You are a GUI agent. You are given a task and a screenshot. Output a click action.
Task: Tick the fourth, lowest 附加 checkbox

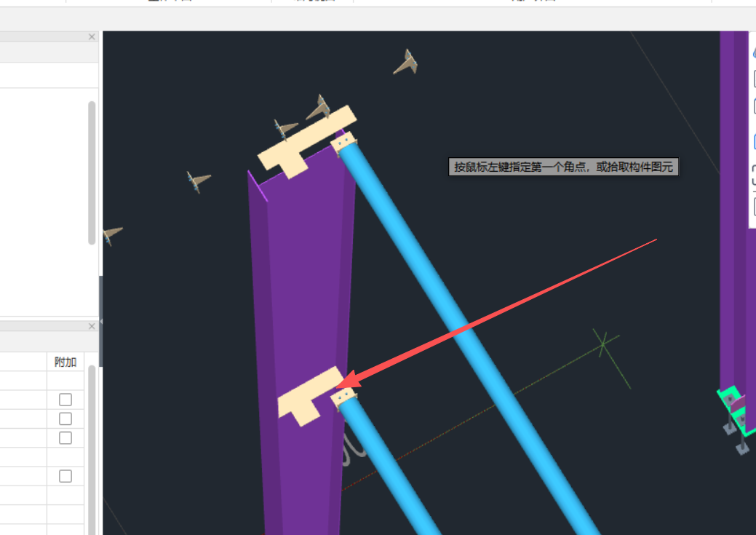pos(65,476)
